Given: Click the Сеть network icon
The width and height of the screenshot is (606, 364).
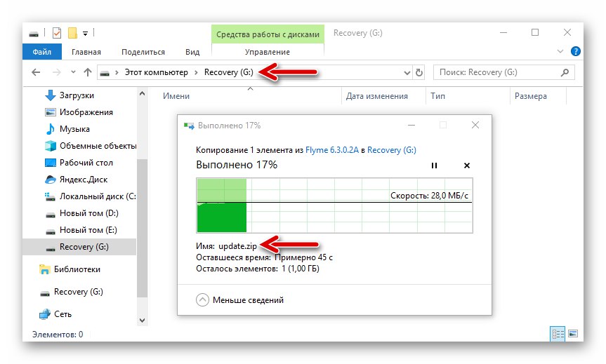Looking at the screenshot, I should pos(45,314).
